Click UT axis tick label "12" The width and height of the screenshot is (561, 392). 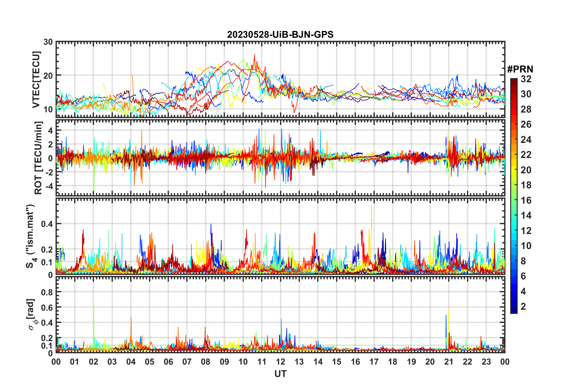(x=280, y=362)
